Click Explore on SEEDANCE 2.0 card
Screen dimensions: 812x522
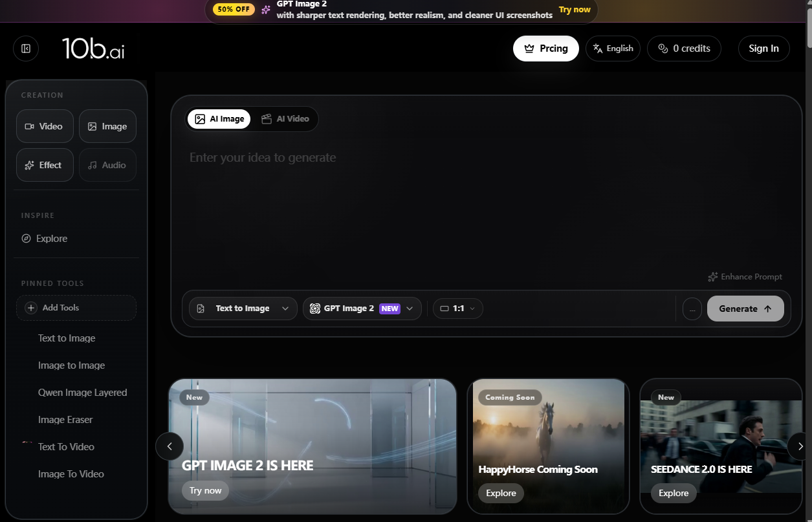pyautogui.click(x=674, y=494)
